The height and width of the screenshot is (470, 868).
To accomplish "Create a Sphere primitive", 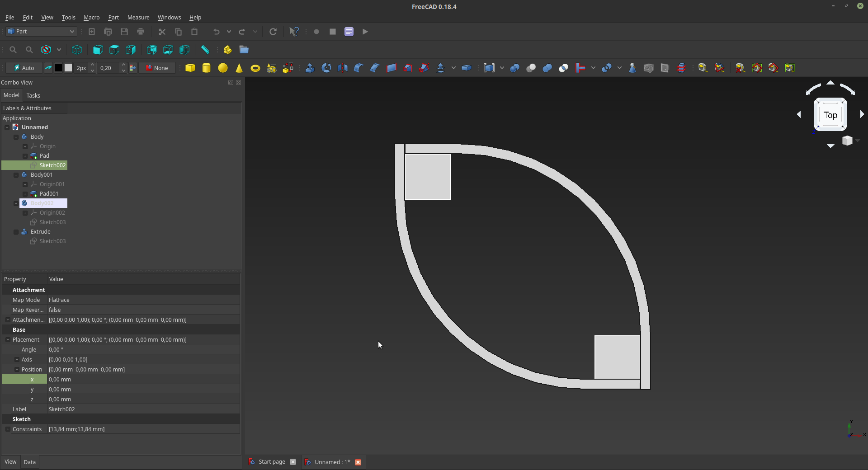I will pos(223,68).
